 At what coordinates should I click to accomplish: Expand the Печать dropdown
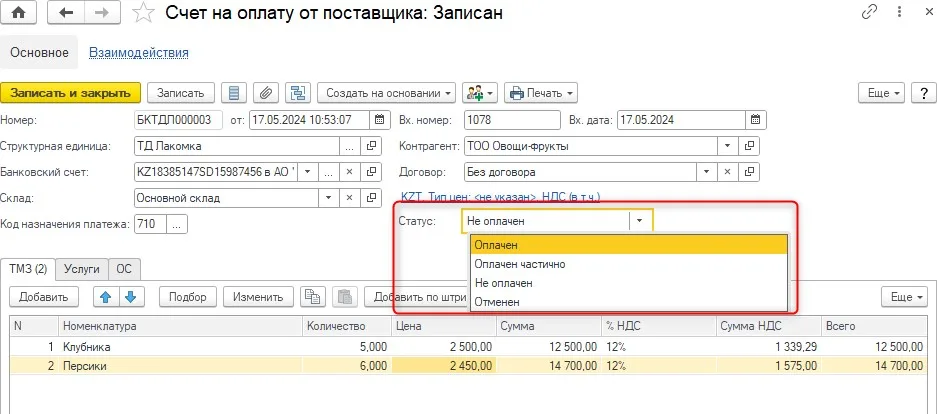click(x=541, y=93)
